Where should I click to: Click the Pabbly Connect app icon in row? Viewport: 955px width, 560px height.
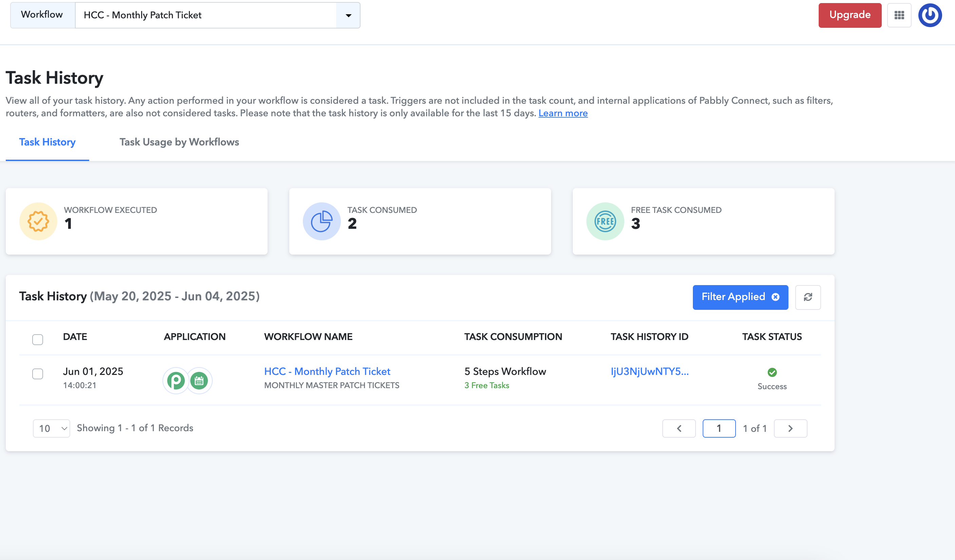(176, 380)
